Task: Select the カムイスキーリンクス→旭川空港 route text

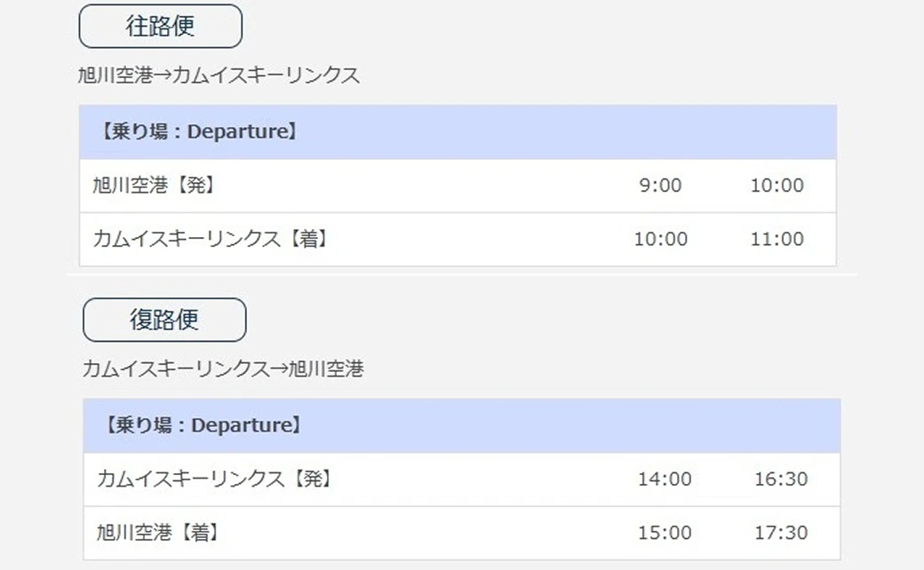Action: tap(222, 368)
